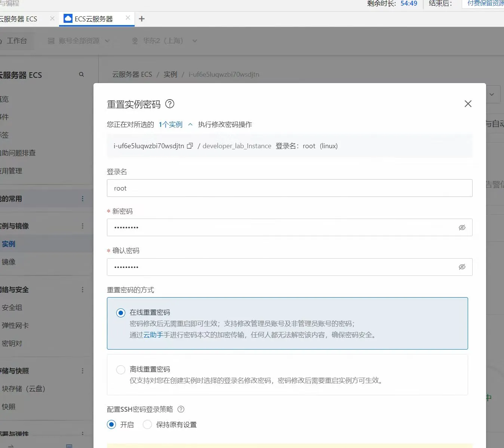Click the 账号全部资源 resource icon
Viewport: 504px width, 448px height.
pos(51,41)
